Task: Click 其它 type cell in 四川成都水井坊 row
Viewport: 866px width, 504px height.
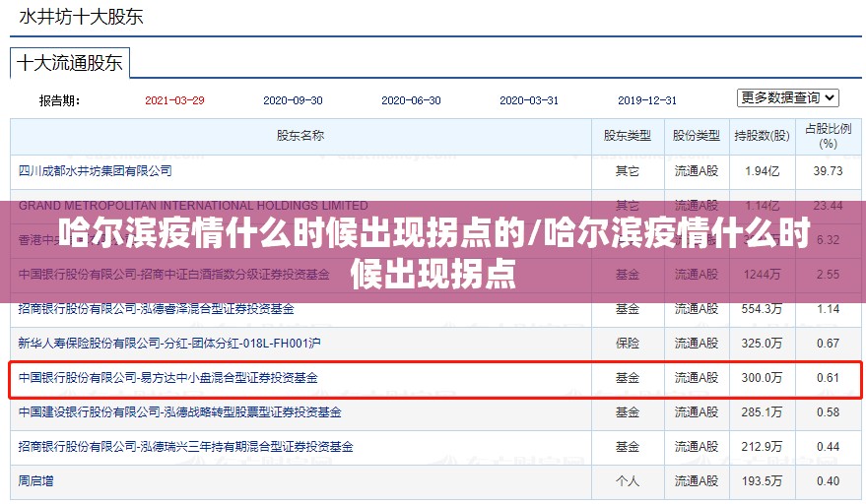Action: click(628, 171)
